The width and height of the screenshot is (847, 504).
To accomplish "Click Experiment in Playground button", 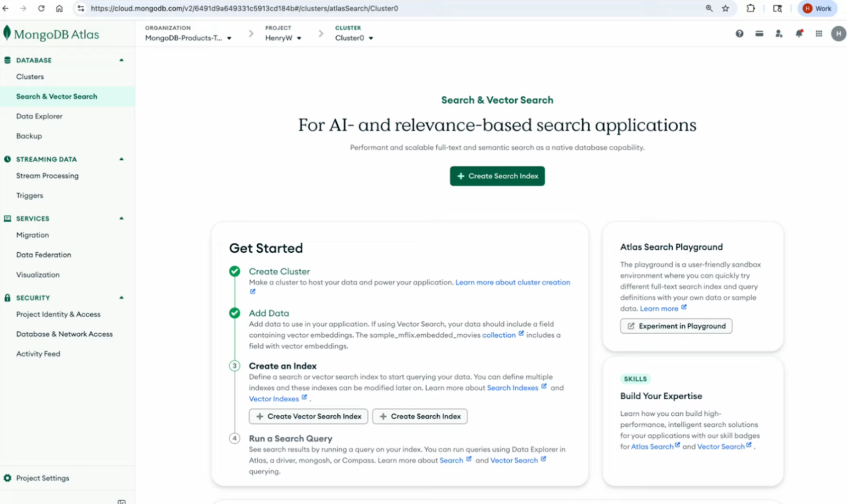I will [x=676, y=326].
